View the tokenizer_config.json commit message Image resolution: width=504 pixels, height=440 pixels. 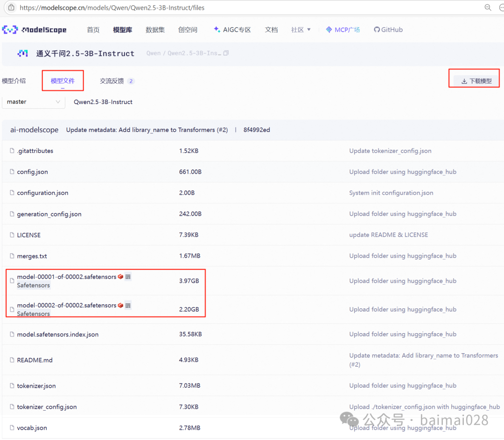click(x=390, y=151)
